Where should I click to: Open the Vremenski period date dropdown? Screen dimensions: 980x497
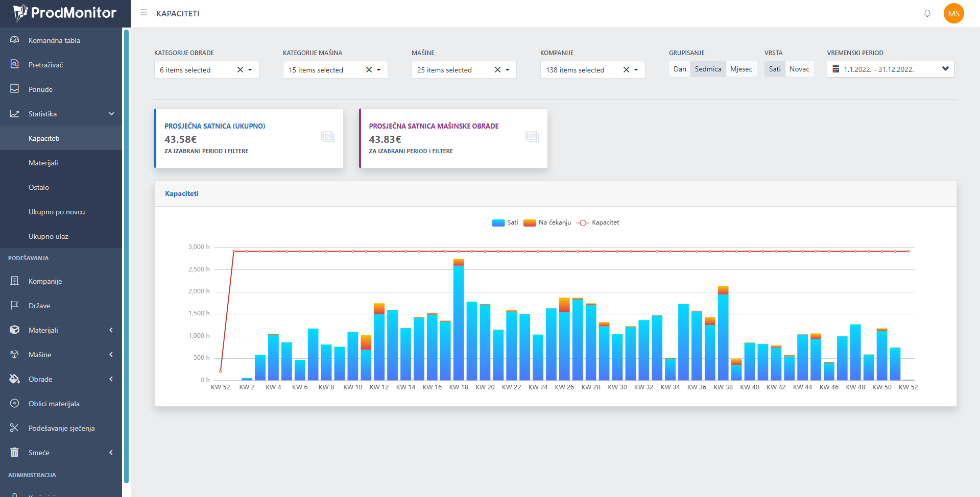coord(945,69)
